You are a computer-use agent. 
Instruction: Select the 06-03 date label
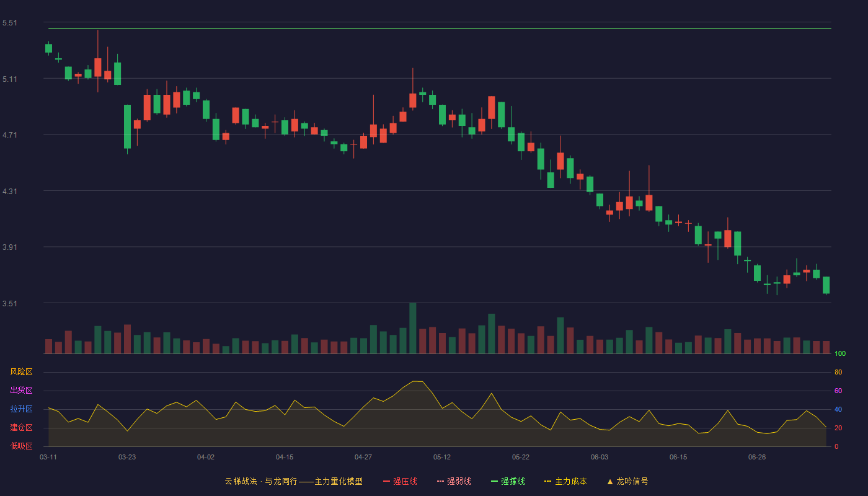click(600, 458)
